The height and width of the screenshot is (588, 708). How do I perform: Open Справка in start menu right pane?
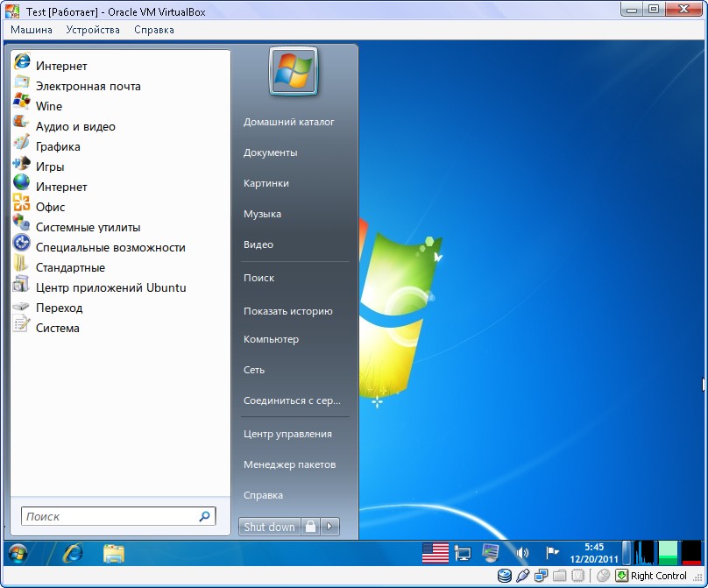point(263,495)
